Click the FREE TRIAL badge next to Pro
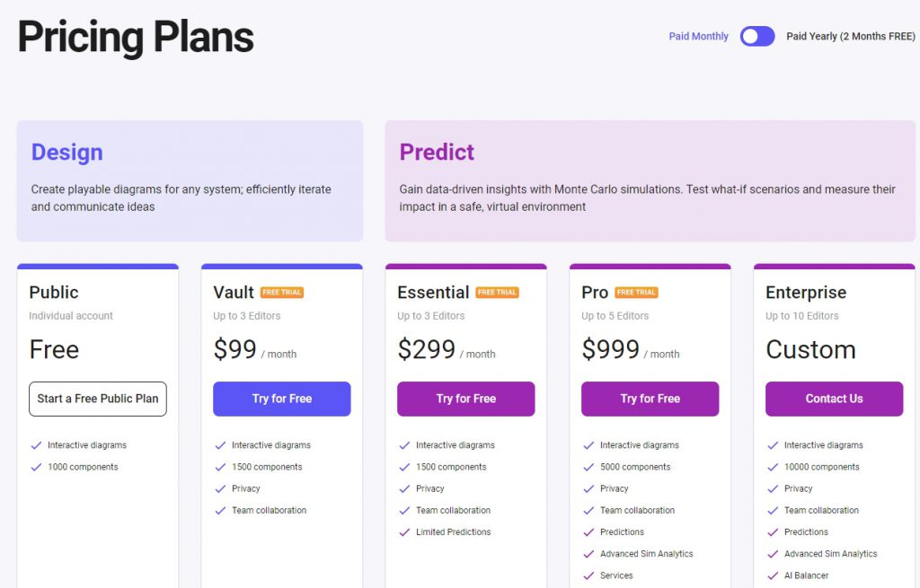 636,292
